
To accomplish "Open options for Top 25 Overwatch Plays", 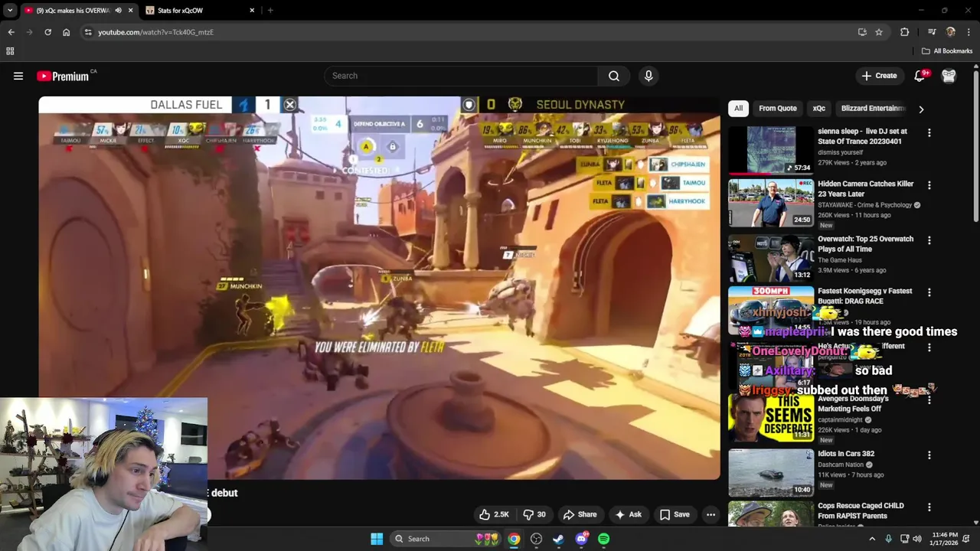I will point(929,240).
